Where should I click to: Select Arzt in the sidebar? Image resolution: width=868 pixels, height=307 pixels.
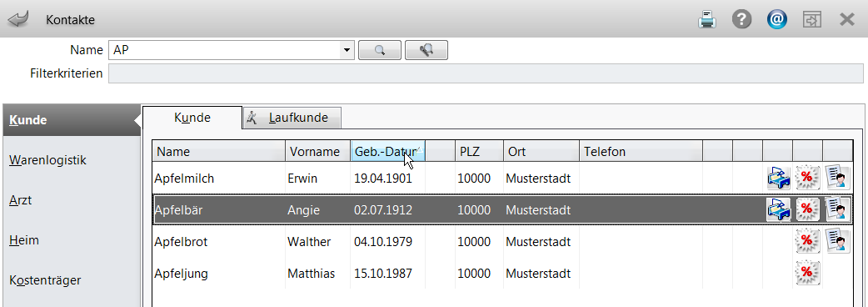pyautogui.click(x=21, y=200)
